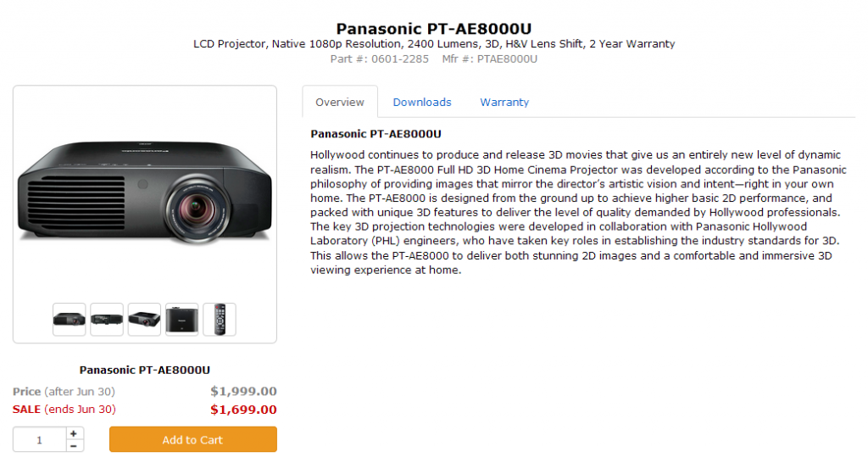
Task: Switch to the Overview tab
Action: pyautogui.click(x=340, y=102)
